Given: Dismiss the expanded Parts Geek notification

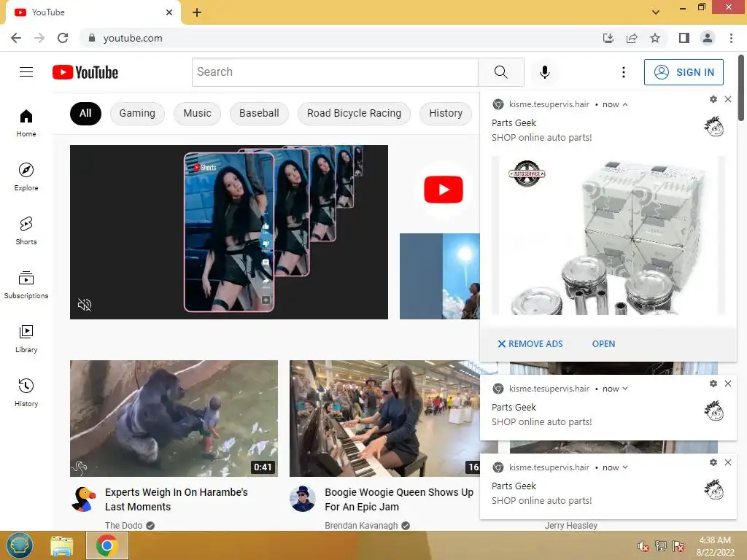Looking at the screenshot, I should coord(728,99).
